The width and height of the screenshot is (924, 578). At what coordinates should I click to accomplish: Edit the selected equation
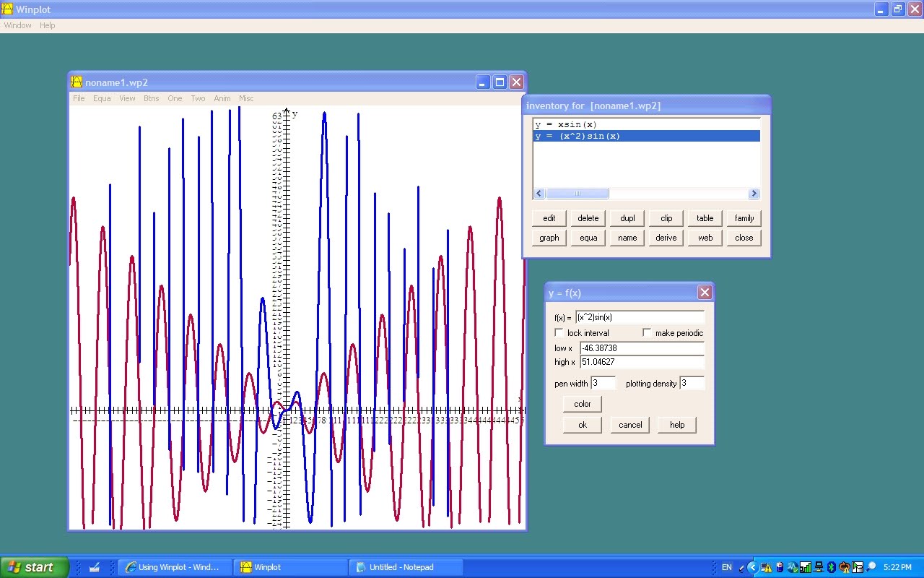coord(549,217)
